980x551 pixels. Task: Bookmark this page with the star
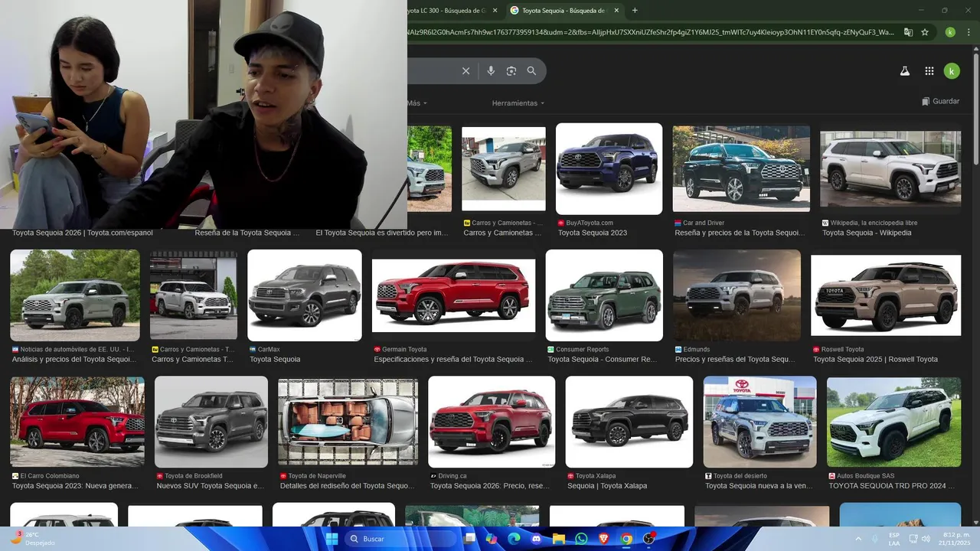[925, 32]
